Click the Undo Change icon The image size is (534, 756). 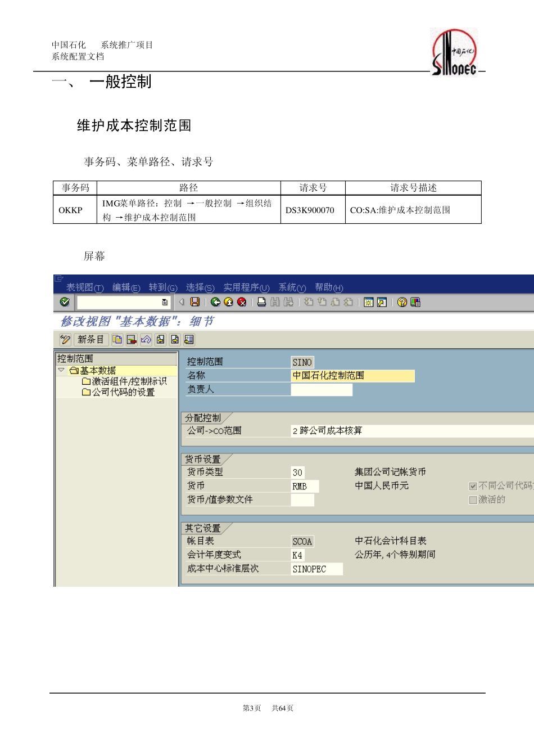tap(146, 339)
